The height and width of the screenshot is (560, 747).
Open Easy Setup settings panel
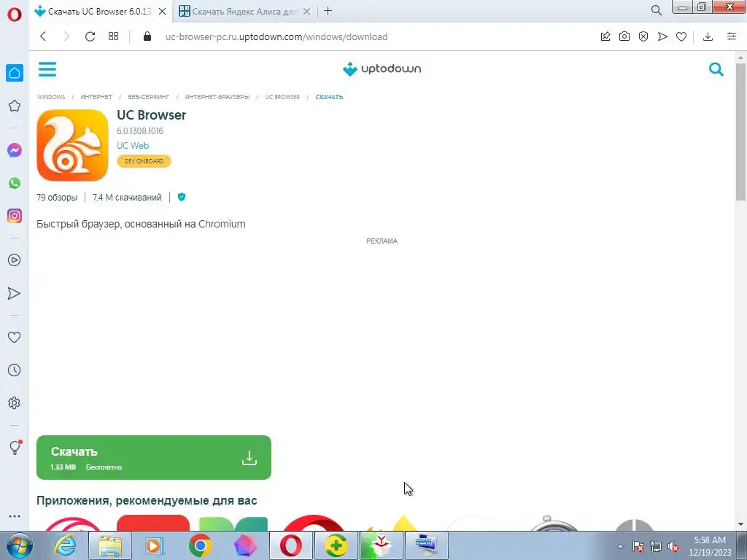click(732, 36)
